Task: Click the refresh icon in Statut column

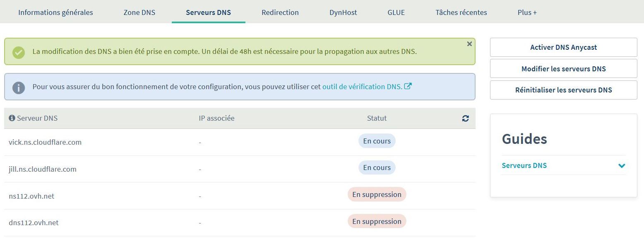Action: click(466, 119)
